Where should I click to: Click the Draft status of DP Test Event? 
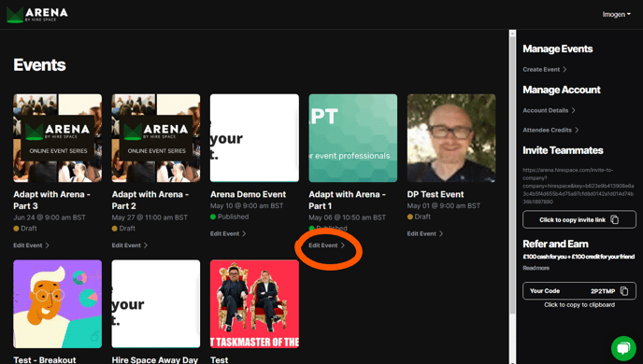[419, 217]
